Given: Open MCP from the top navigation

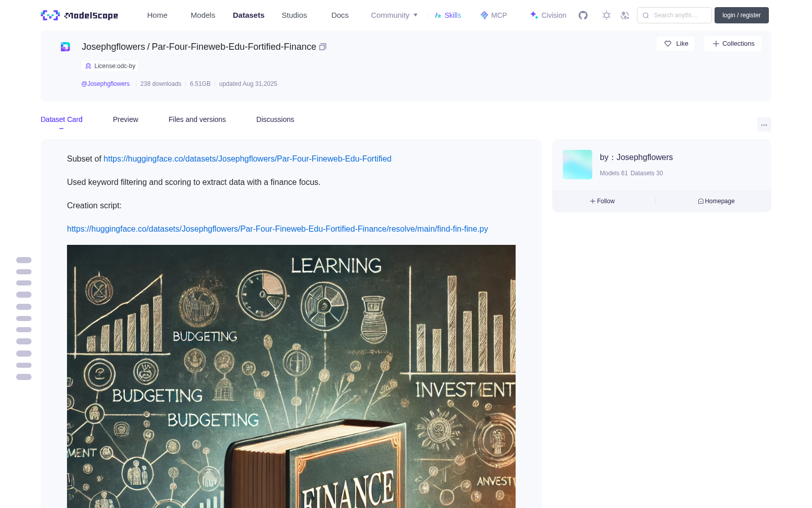Looking at the screenshot, I should [494, 15].
